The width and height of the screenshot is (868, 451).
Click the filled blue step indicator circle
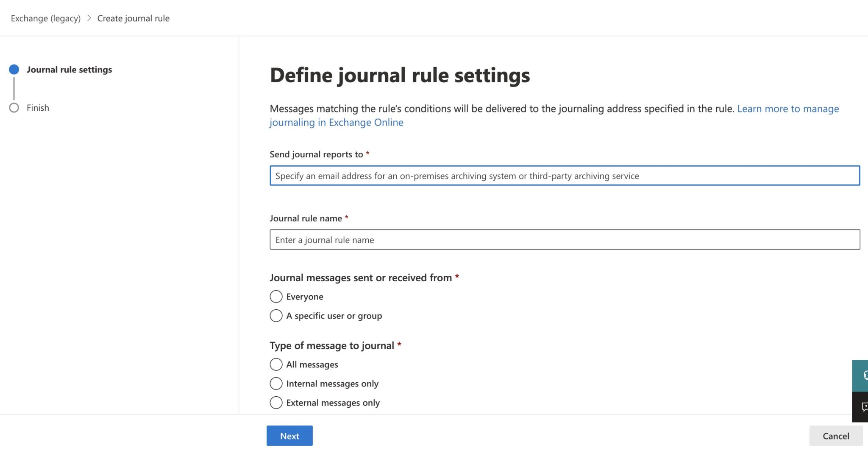pyautogui.click(x=14, y=69)
